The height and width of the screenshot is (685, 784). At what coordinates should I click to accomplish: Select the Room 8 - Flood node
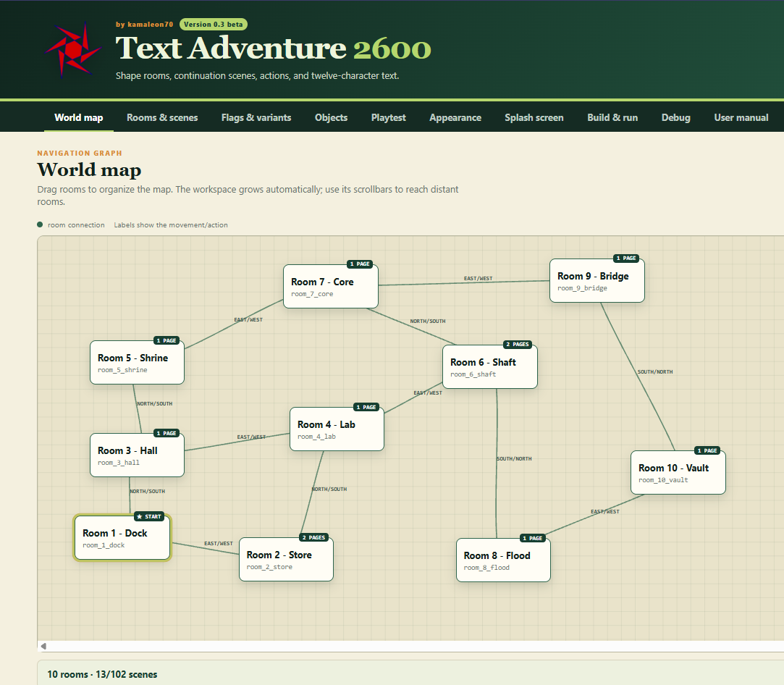pyautogui.click(x=503, y=560)
